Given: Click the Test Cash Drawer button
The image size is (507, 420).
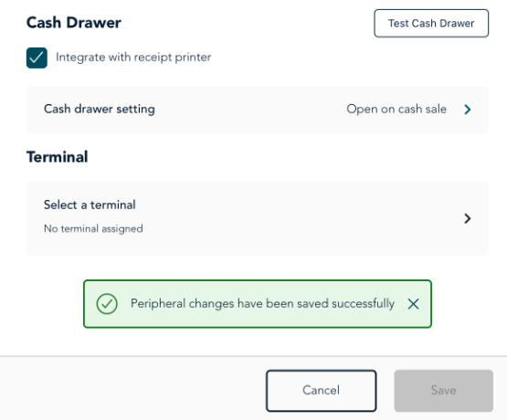Looking at the screenshot, I should [x=431, y=23].
